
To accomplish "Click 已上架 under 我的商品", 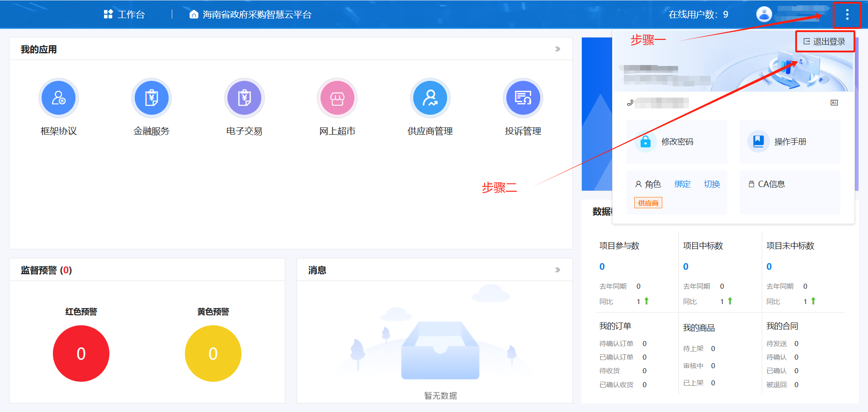I will (x=693, y=383).
